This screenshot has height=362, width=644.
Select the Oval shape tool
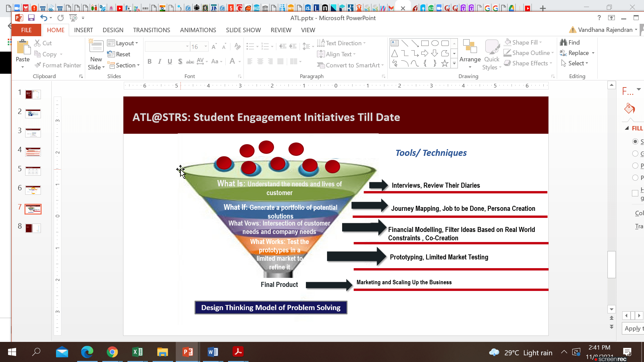click(x=435, y=43)
